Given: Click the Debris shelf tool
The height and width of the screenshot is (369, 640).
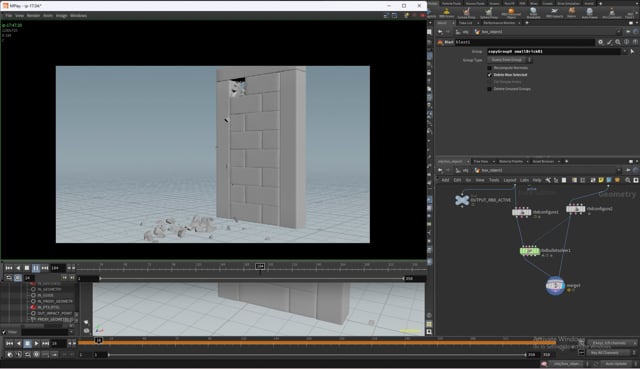Looking at the screenshot, I should click(x=572, y=13).
